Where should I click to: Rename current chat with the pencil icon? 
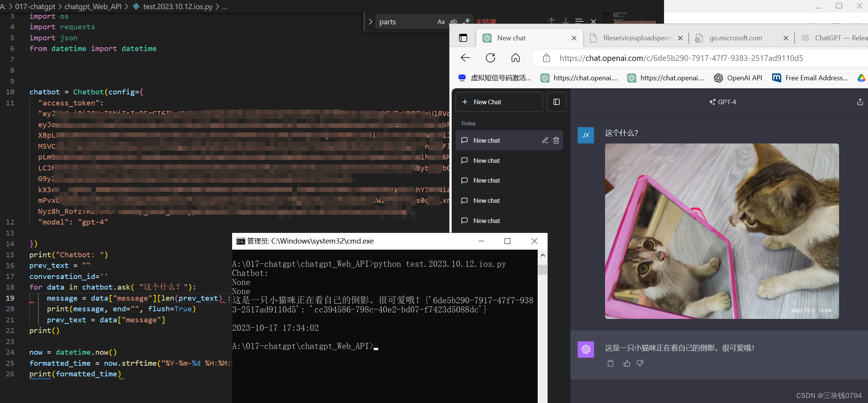point(545,140)
